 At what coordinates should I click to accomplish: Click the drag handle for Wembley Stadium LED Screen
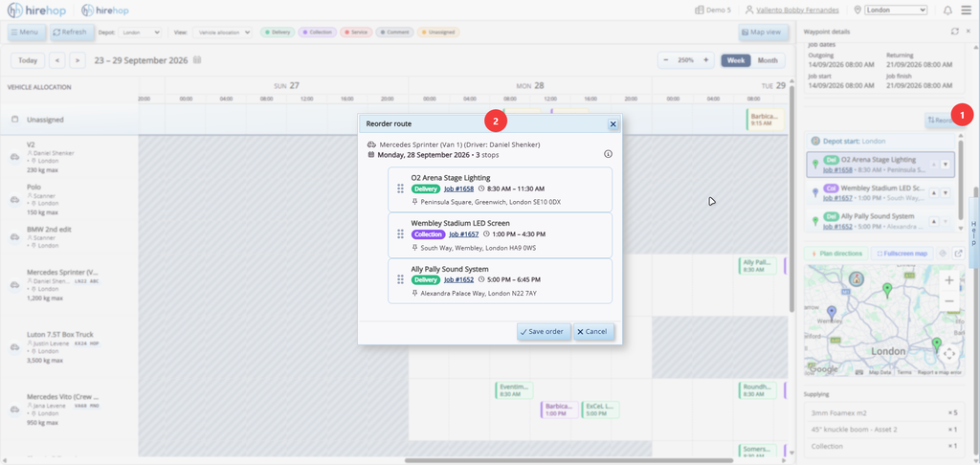400,234
